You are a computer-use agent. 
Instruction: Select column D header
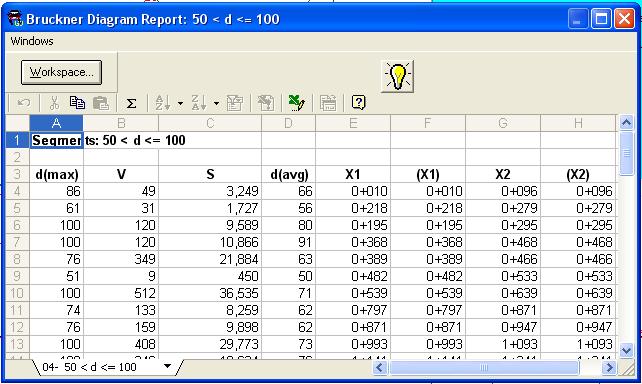(288, 123)
